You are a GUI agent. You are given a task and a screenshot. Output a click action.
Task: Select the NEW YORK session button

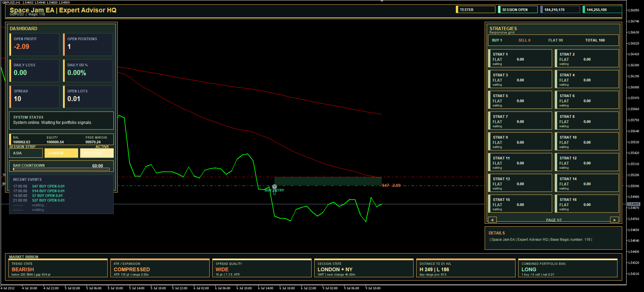(97, 153)
